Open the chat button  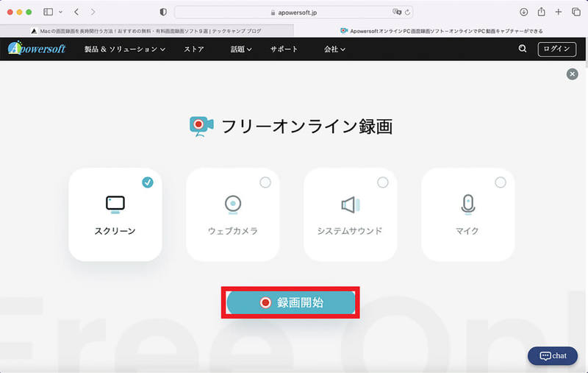coord(553,356)
